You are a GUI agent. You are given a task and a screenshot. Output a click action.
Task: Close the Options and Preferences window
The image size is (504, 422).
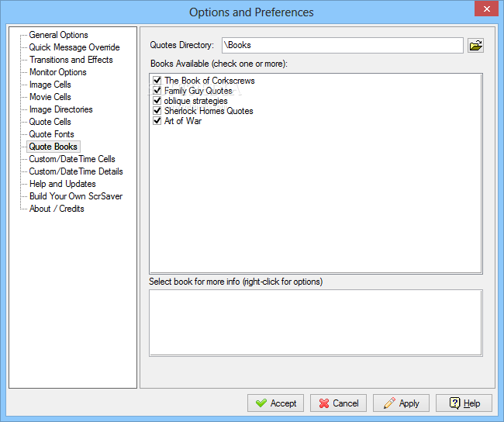487,9
